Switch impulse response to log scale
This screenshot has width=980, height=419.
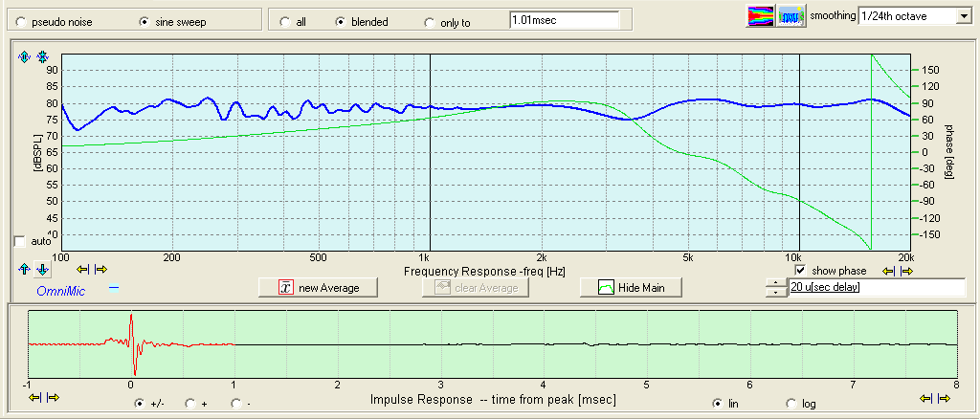pos(791,404)
